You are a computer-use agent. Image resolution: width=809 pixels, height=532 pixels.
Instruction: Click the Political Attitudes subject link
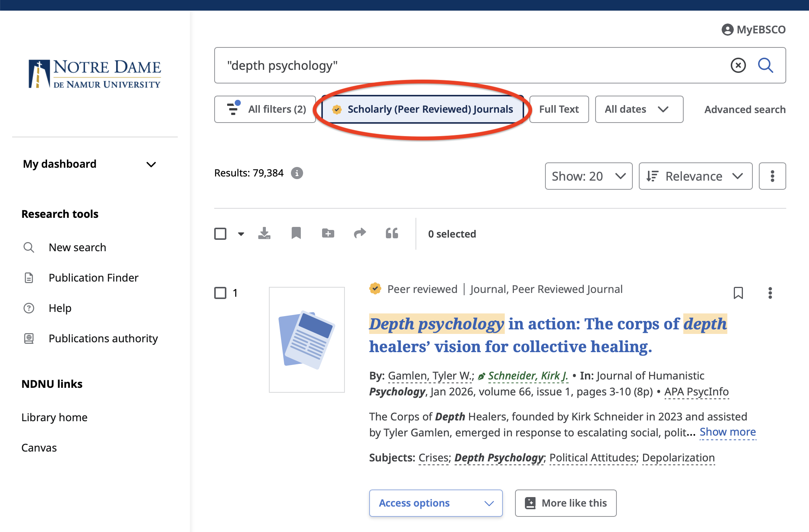click(593, 458)
